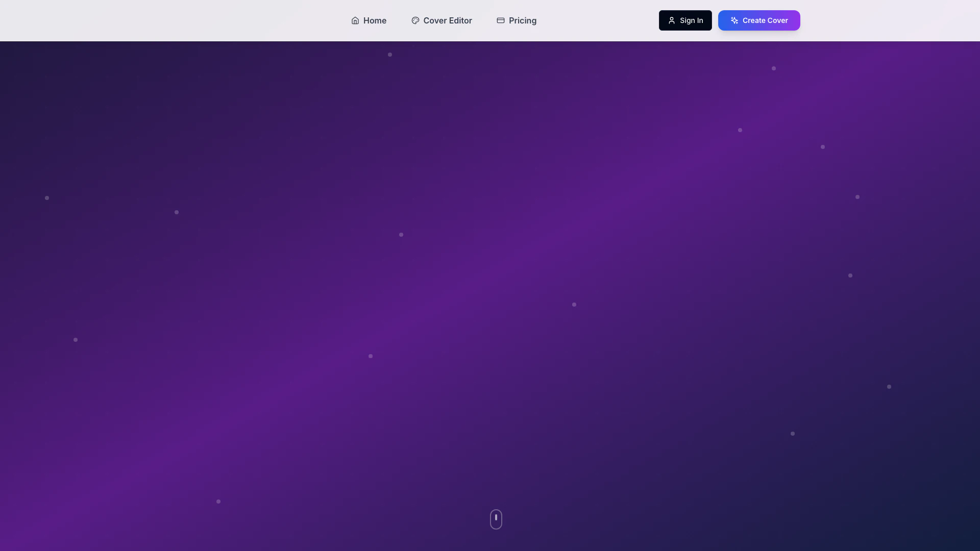This screenshot has height=551, width=980.
Task: Click the "Sign In" text label
Action: 691,20
